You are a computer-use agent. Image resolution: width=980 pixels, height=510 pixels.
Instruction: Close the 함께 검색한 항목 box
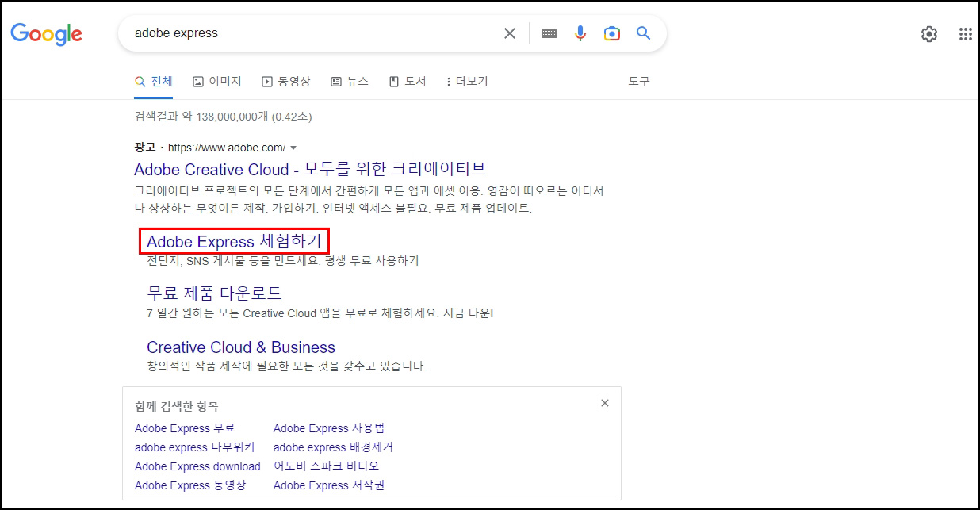coord(605,403)
